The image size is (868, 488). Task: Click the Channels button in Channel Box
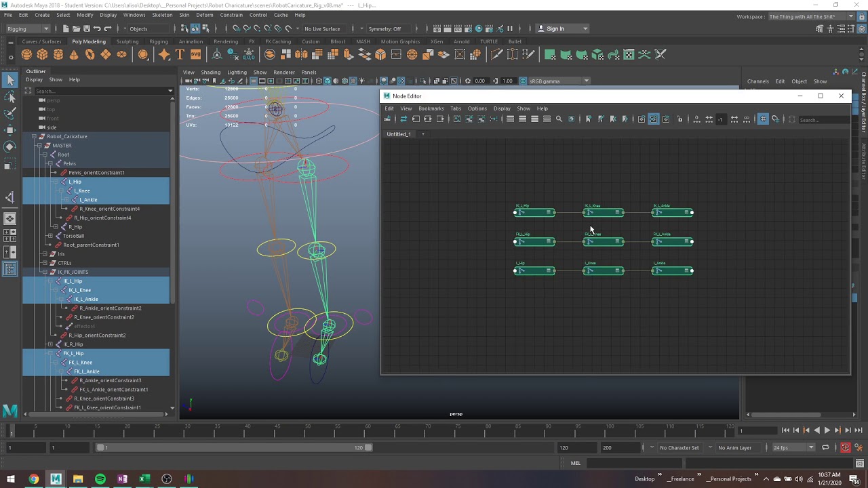point(758,81)
